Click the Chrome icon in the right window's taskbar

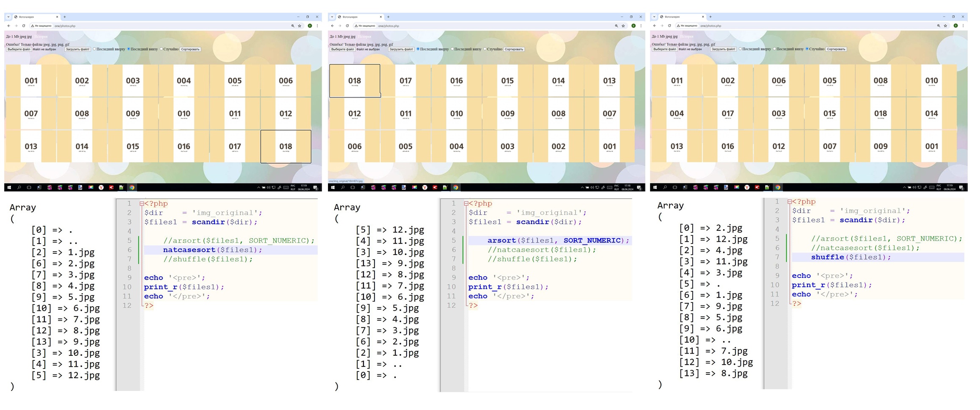click(778, 187)
